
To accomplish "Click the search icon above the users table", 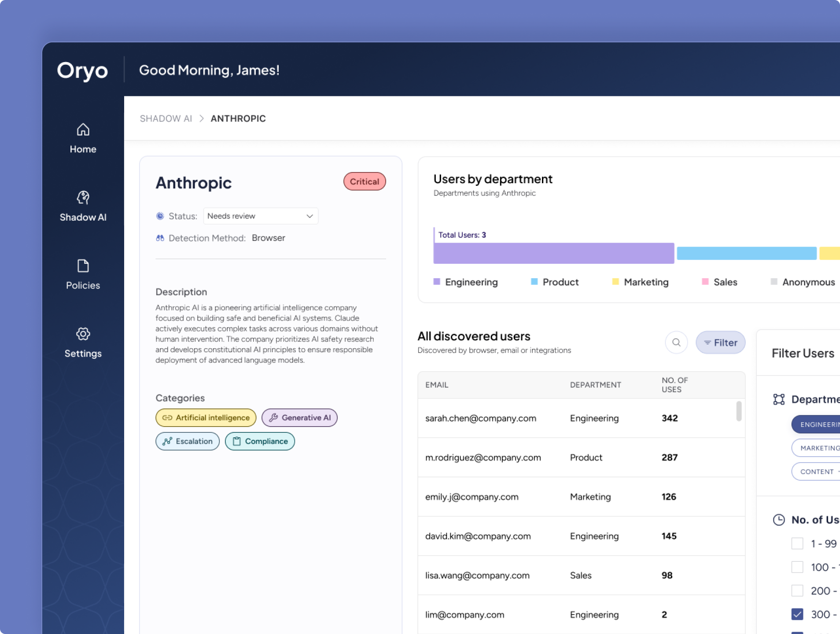I will (x=676, y=342).
